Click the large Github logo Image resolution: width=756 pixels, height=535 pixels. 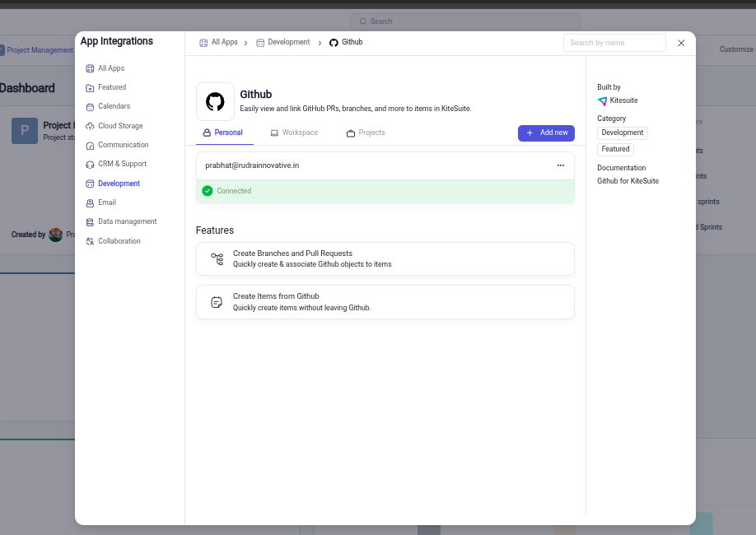[215, 102]
